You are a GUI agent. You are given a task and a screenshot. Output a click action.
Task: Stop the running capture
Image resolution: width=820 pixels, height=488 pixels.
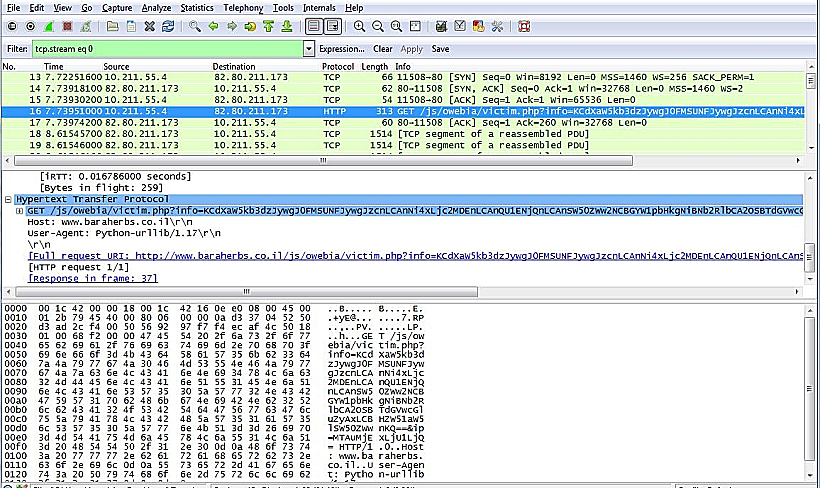[64, 26]
